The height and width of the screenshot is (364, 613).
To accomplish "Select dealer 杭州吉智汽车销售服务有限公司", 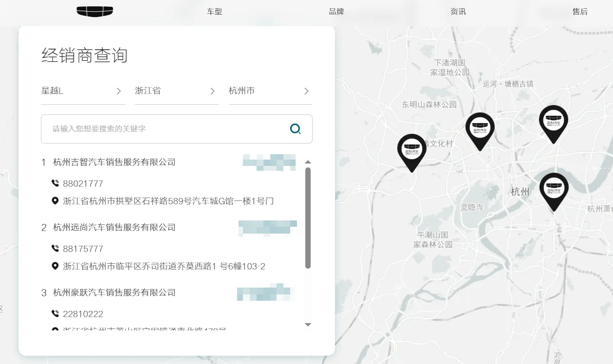I will [115, 162].
